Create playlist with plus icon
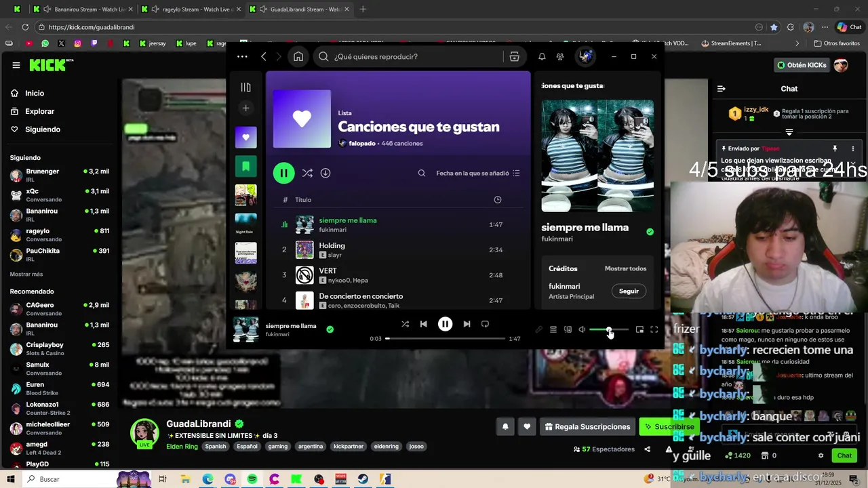The image size is (868, 488). tap(245, 108)
